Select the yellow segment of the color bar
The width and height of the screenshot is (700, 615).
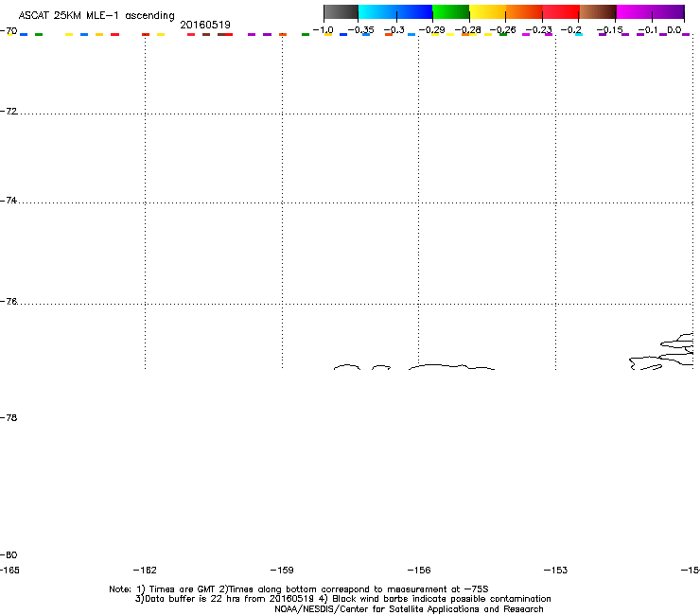(x=486, y=12)
